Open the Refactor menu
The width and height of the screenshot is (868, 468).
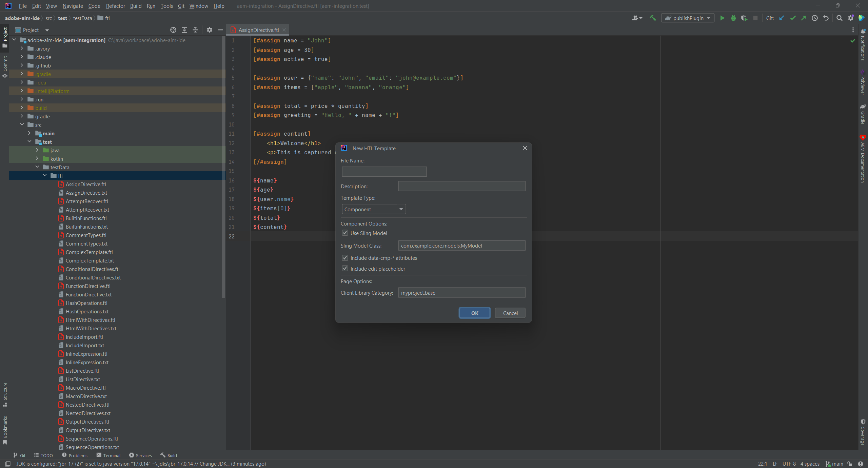(x=115, y=6)
